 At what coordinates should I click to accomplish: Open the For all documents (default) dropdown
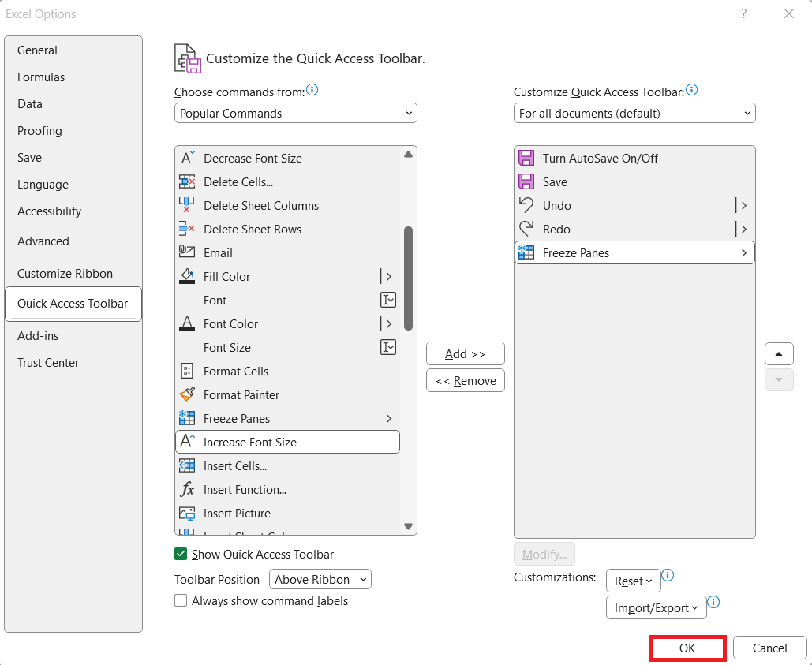[634, 114]
